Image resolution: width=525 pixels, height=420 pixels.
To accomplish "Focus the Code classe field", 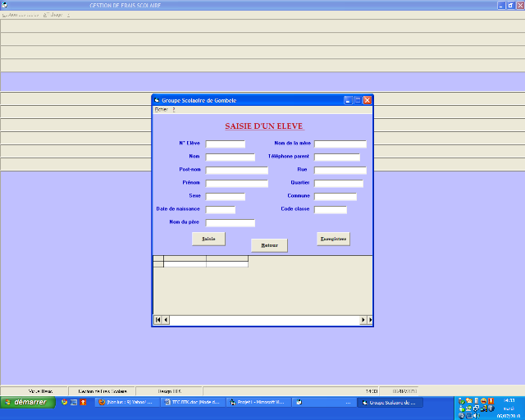I will click(331, 210).
